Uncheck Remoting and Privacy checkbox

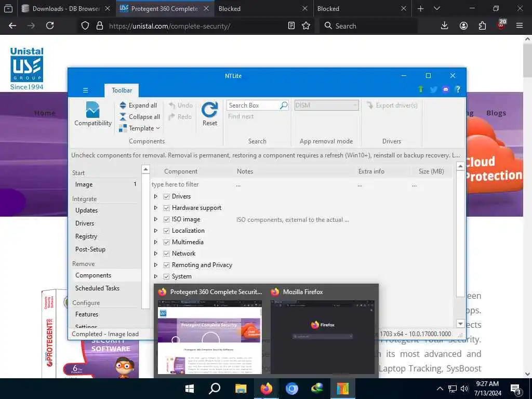pos(167,265)
